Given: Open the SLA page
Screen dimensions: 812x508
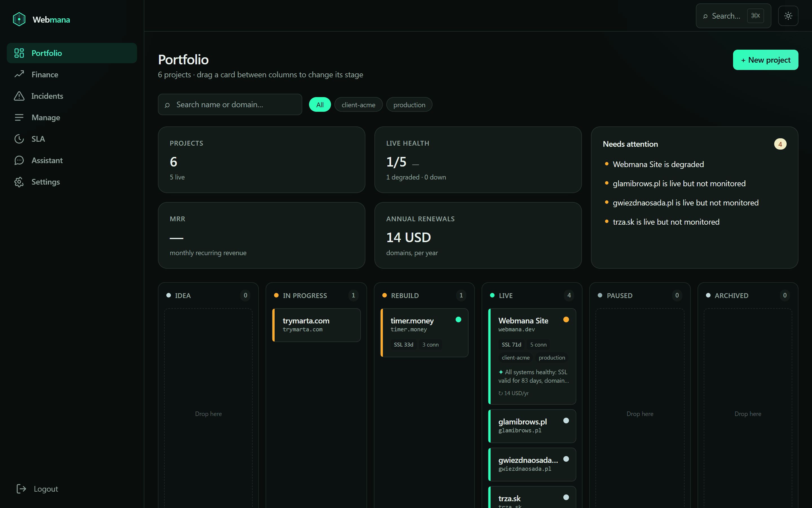Looking at the screenshot, I should [x=72, y=139].
